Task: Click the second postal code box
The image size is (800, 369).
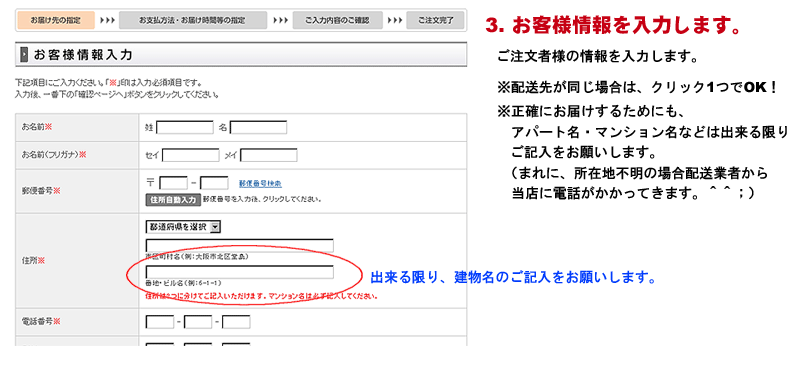Action: 214,183
